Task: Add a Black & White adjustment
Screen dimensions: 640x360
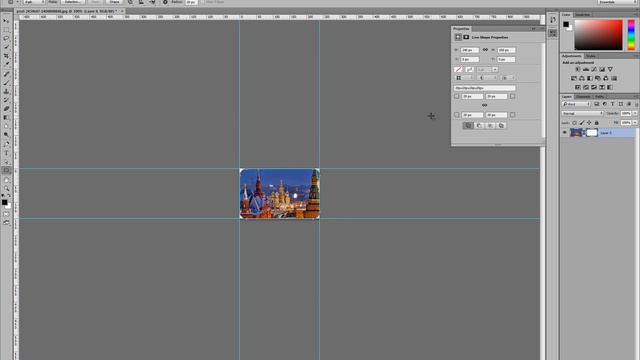Action: pyautogui.click(x=590, y=78)
